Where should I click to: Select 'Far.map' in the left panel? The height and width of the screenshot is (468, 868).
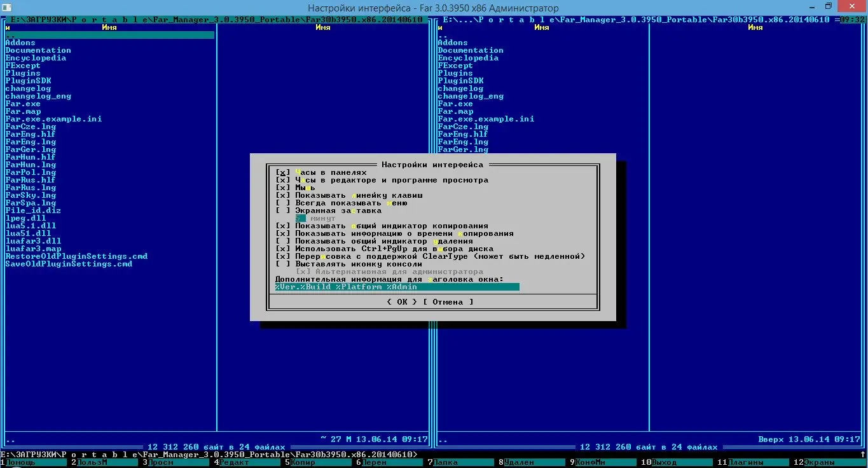(x=23, y=111)
